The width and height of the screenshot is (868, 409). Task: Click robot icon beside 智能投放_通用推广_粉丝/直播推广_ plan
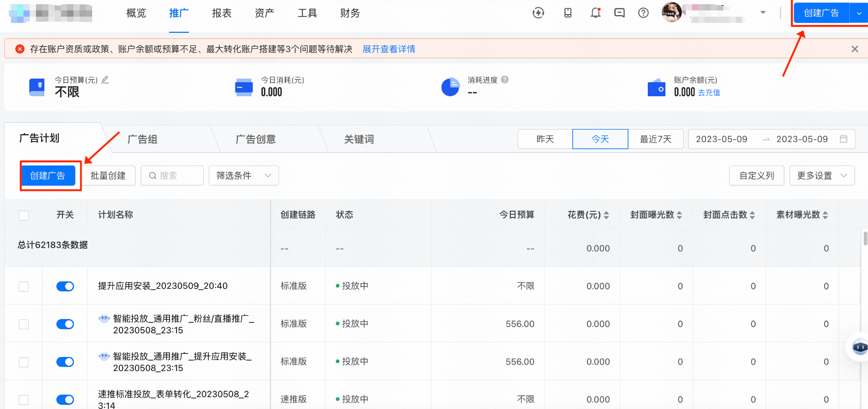coord(104,318)
